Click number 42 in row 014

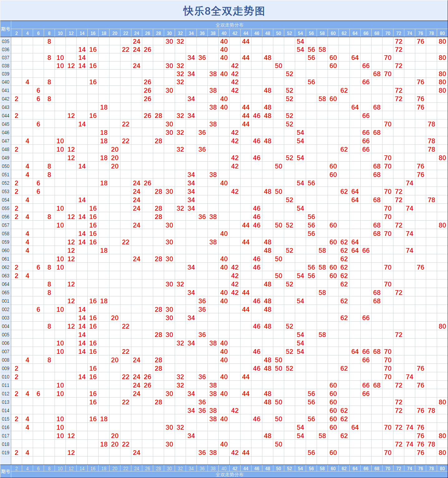(x=235, y=410)
